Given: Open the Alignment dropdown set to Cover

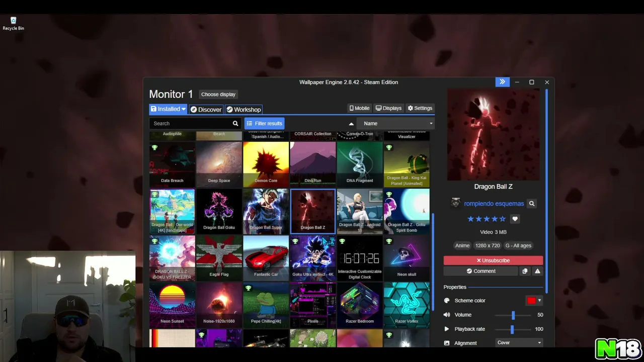Looking at the screenshot, I should (519, 343).
